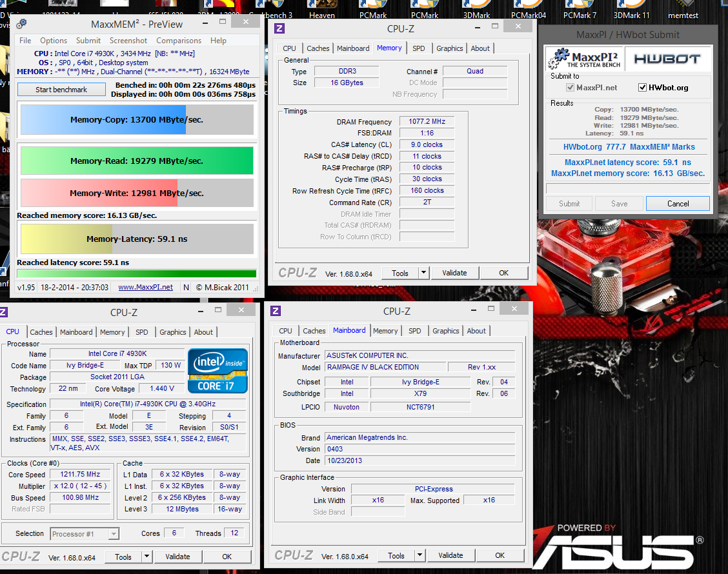Click the blue Memory-Copy result bar

point(137,120)
